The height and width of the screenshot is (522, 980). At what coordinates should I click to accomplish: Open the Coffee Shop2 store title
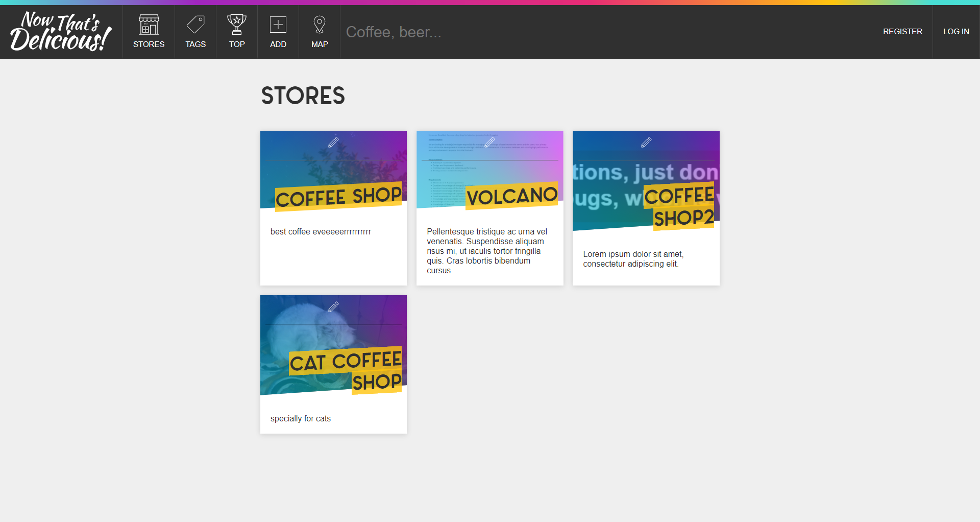[679, 207]
